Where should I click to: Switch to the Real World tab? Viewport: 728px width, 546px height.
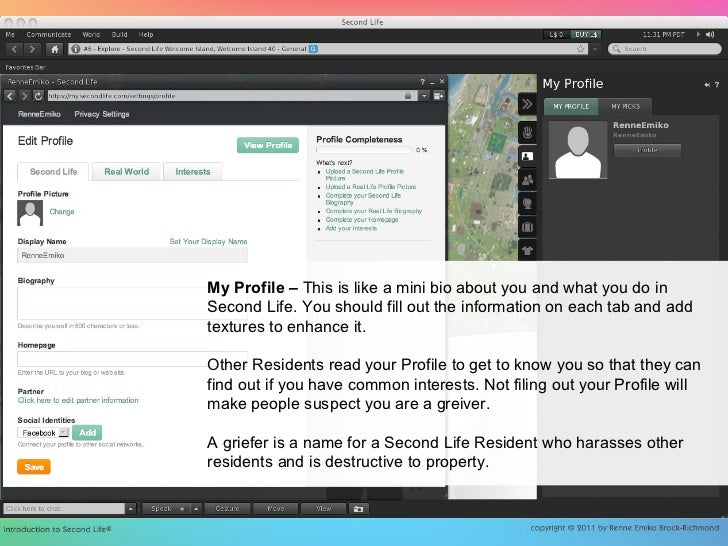[x=126, y=172]
